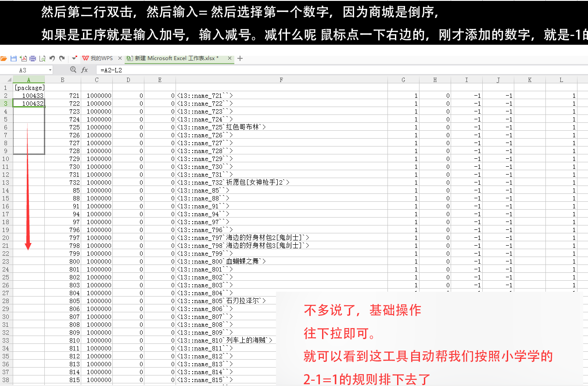Click the open folder icon
Viewport: 588px width, 386px height.
pos(4,58)
